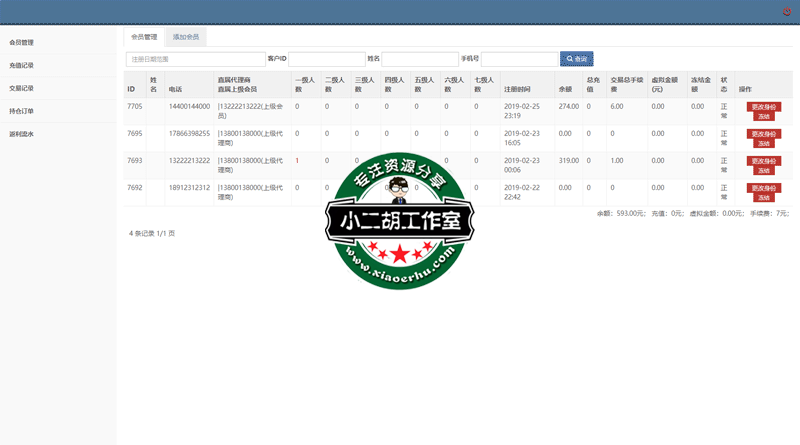Image resolution: width=800 pixels, height=445 pixels.
Task: Click the fee value 6.00
Action: pos(617,106)
